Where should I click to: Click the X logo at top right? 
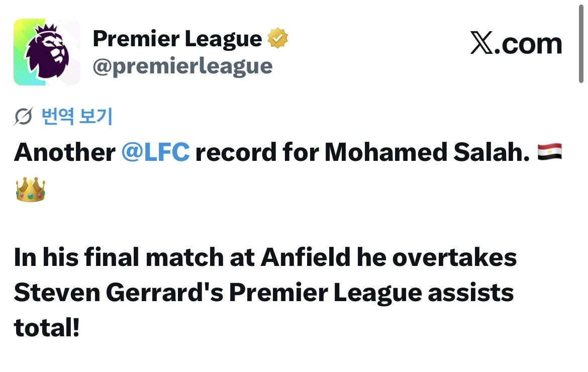482,43
